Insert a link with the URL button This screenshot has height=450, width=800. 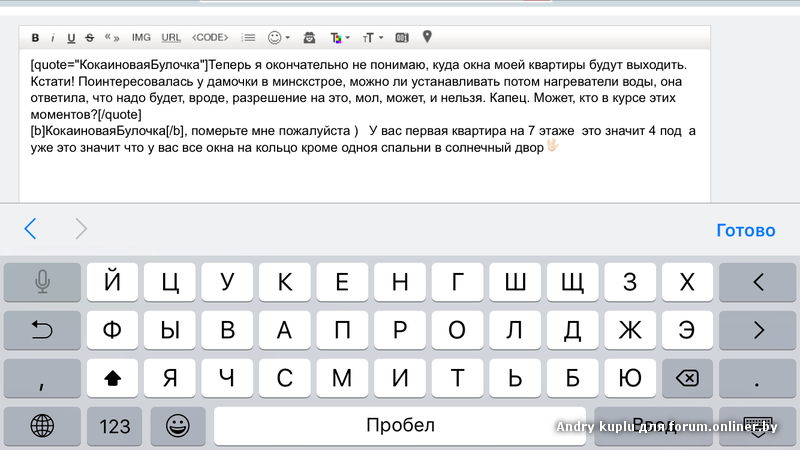click(x=171, y=38)
